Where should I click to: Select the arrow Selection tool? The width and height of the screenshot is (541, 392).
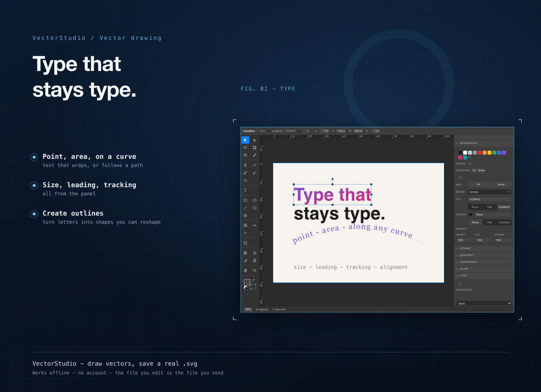point(245,140)
